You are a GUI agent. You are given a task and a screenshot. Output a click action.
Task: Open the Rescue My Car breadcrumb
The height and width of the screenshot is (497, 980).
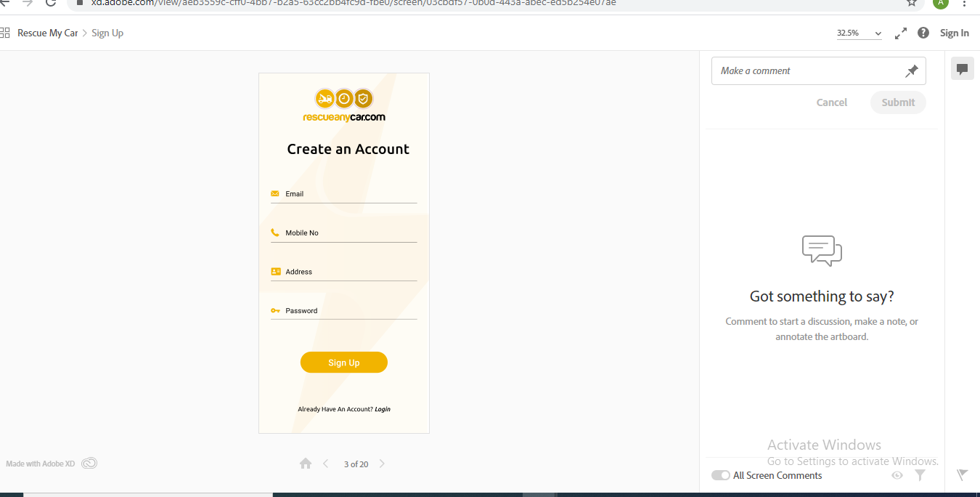pos(48,33)
